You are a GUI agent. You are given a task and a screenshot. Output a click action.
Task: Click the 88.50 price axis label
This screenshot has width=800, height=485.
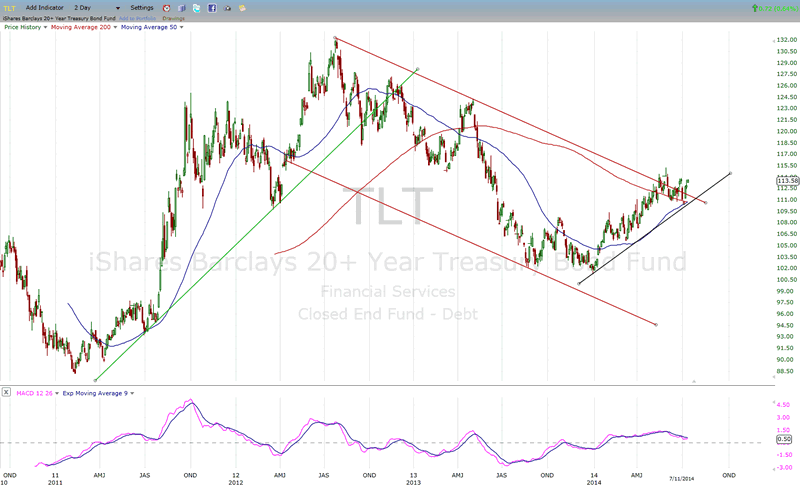785,371
